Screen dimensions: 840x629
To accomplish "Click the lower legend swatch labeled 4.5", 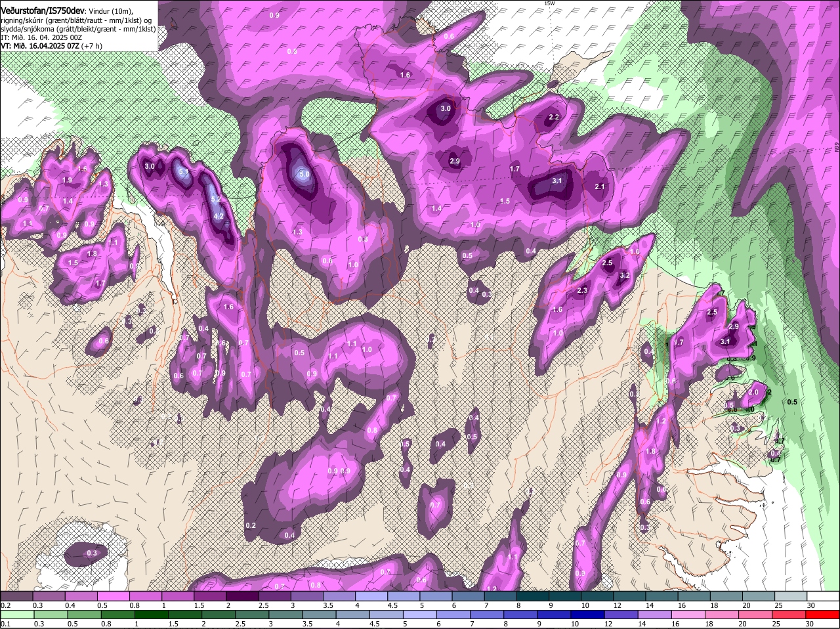I will click(388, 615).
